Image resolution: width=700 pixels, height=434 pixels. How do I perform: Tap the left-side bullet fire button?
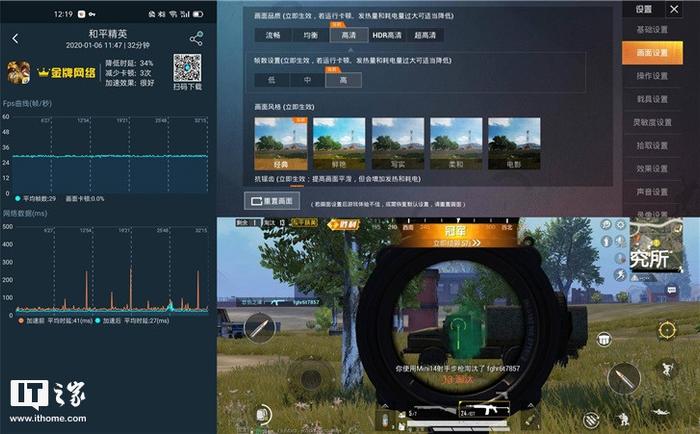point(260,328)
